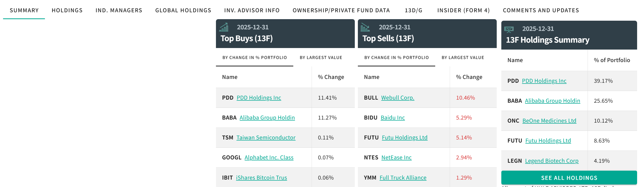View Comments and Updates tab

(541, 10)
